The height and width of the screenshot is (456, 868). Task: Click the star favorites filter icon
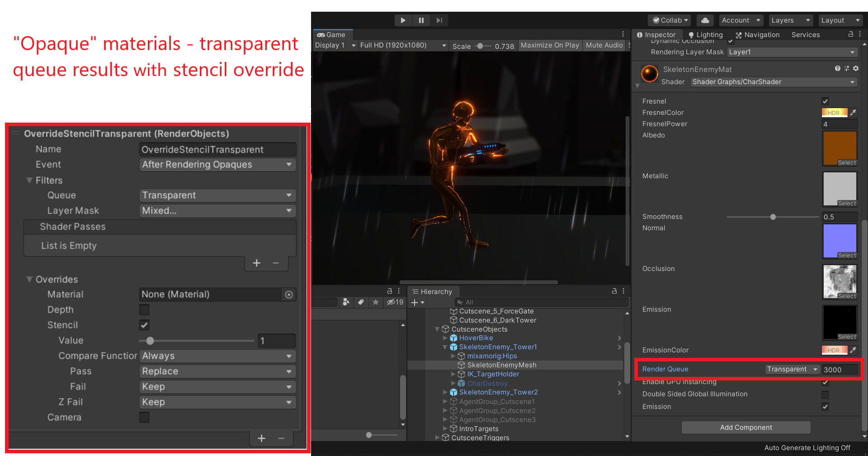pyautogui.click(x=376, y=302)
